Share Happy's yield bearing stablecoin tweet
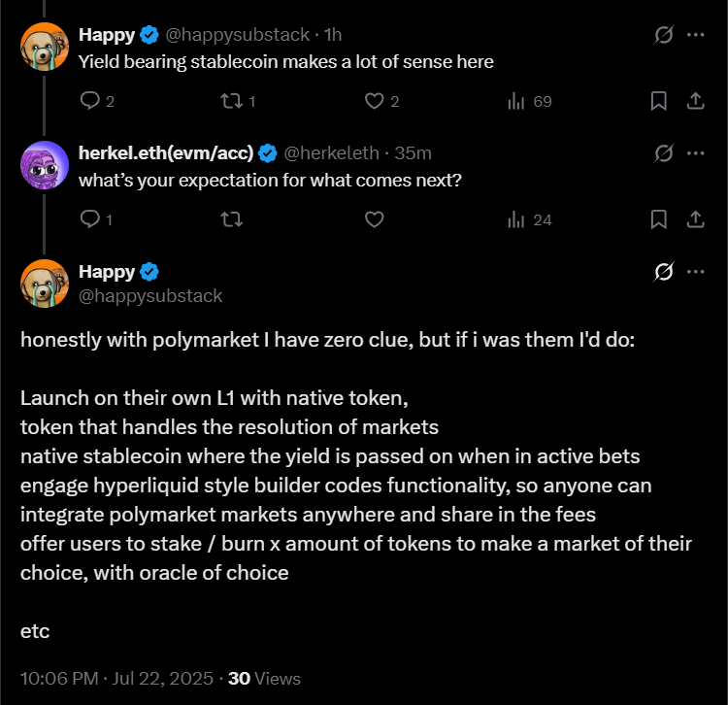This screenshot has height=705, width=728. 695,100
